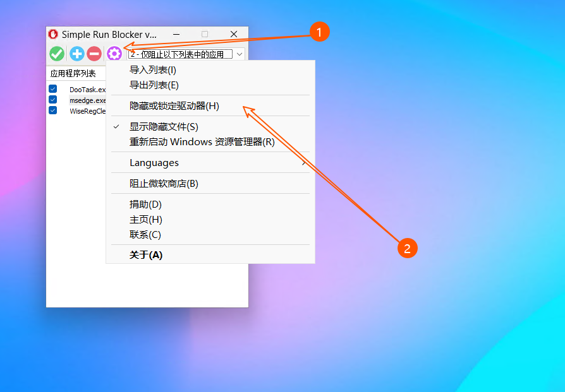565x392 pixels.
Task: Uncheck the WiseRegCle checkbox
Action: [x=53, y=110]
